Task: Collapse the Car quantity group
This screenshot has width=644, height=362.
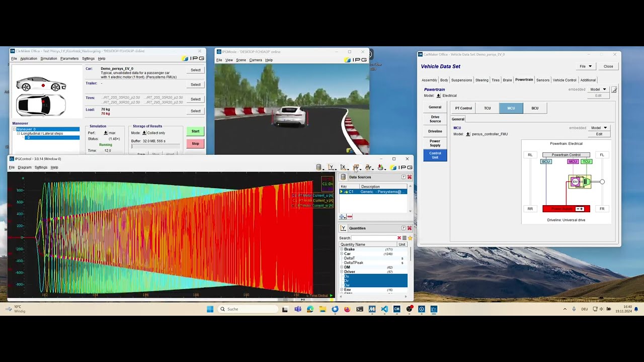Action: click(342, 254)
